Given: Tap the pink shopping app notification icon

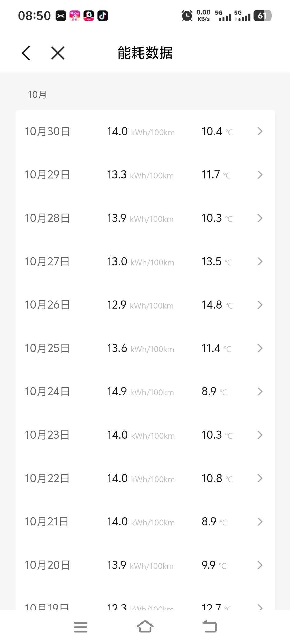Looking at the screenshot, I should coord(75,16).
